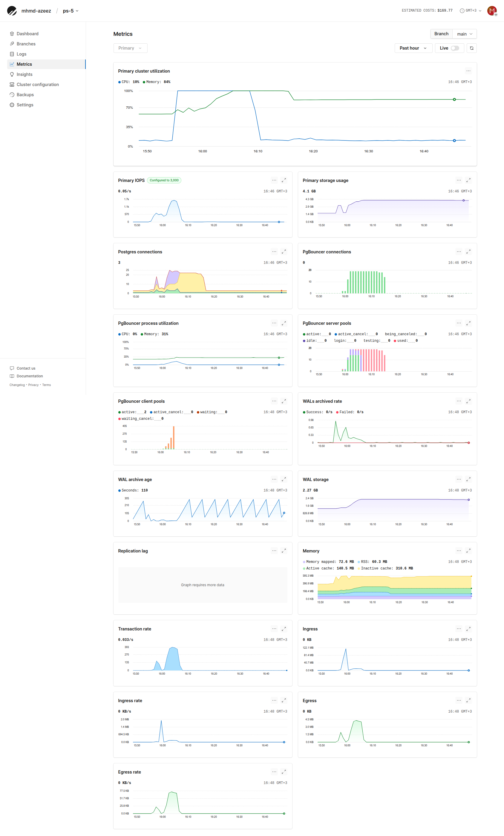504x836 pixels.
Task: Open the Primary cluster utilization options menu
Action: point(468,71)
